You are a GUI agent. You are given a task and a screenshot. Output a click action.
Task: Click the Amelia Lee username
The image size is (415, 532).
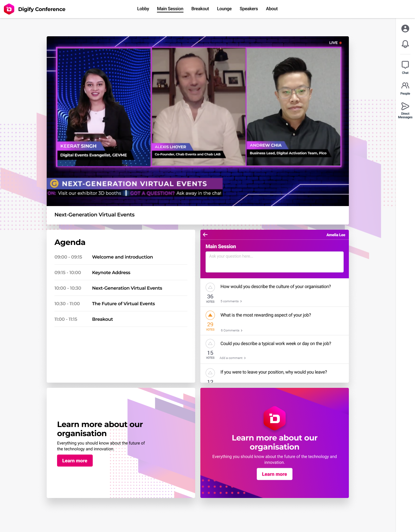click(x=336, y=235)
